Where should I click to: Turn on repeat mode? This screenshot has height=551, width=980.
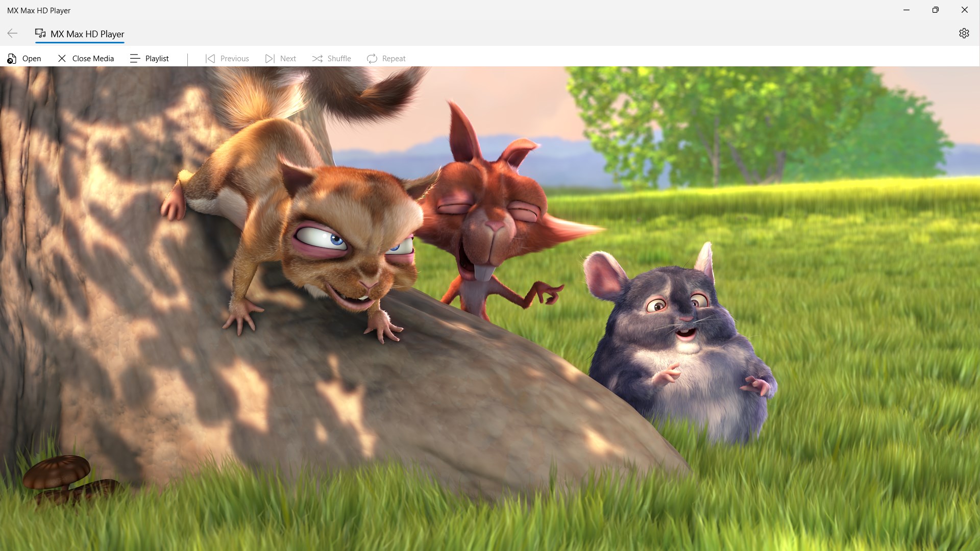coord(372,58)
